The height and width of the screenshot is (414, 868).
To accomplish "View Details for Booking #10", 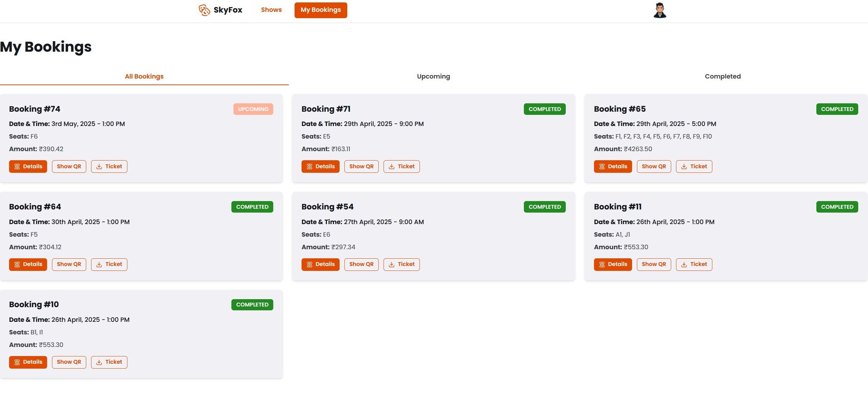I will tap(28, 362).
